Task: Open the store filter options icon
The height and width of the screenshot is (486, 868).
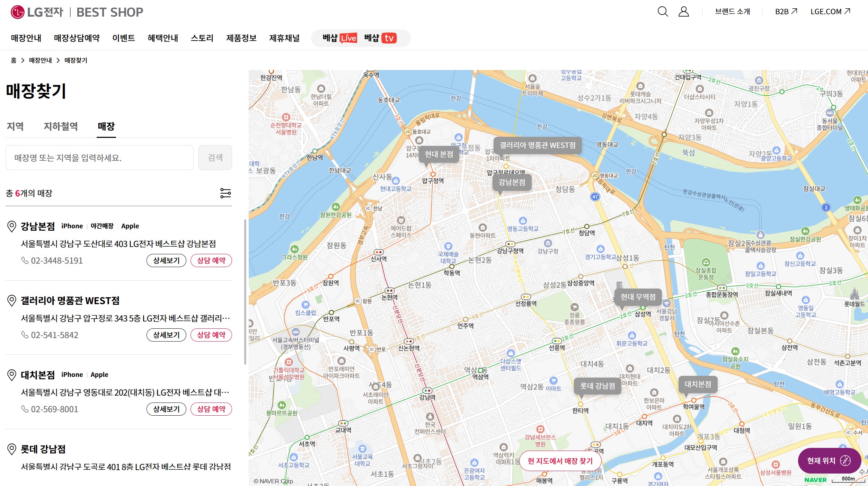Action: click(x=225, y=193)
